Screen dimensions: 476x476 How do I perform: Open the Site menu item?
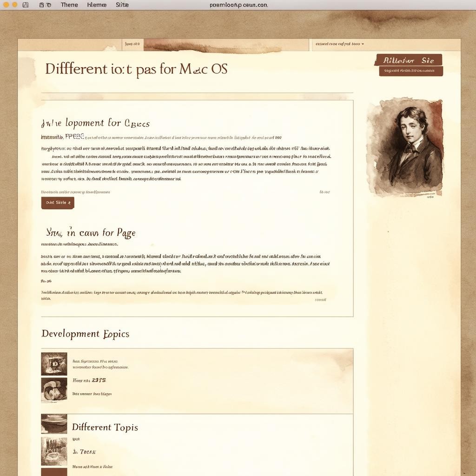[x=122, y=5]
